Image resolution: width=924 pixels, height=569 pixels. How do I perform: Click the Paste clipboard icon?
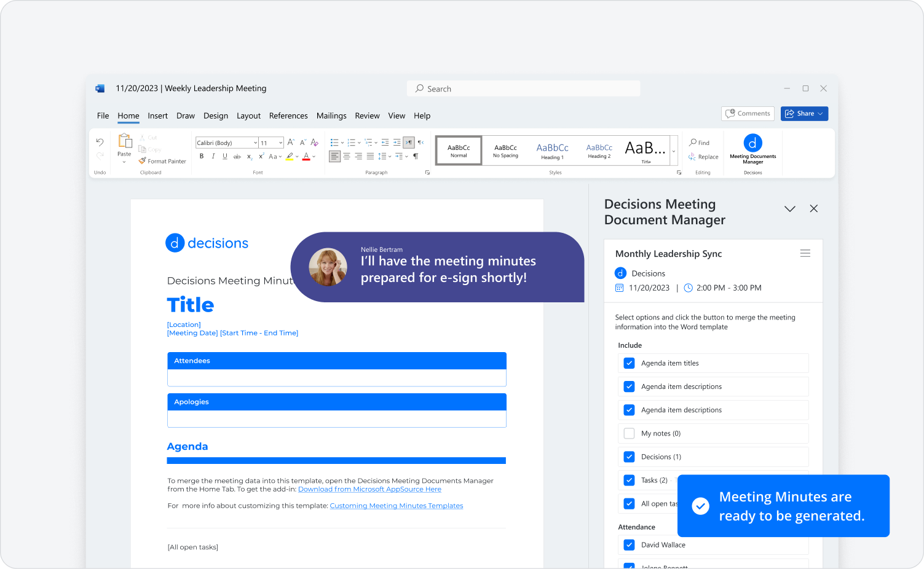(x=125, y=141)
